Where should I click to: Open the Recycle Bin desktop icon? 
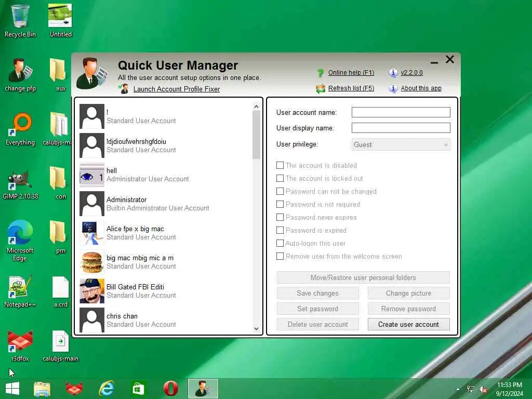20,20
